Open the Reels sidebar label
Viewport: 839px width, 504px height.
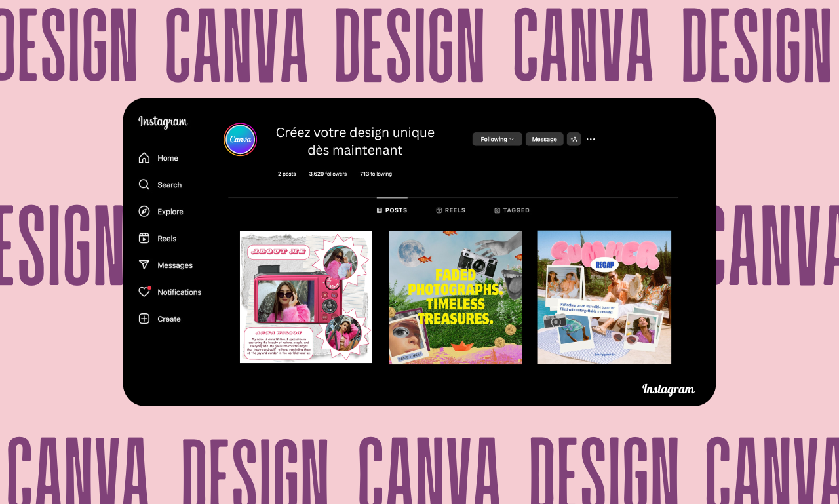167,239
